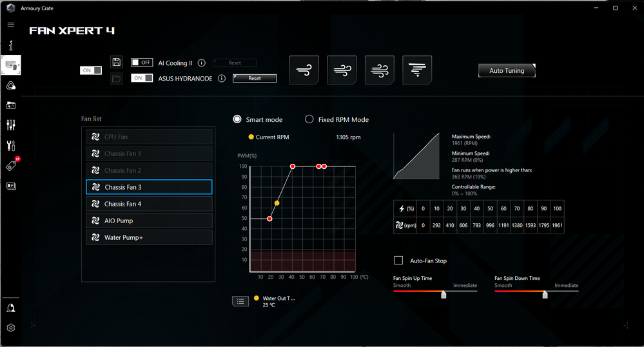Click the 100% curve point at 40°C
The height and width of the screenshot is (347, 644).
point(293,166)
